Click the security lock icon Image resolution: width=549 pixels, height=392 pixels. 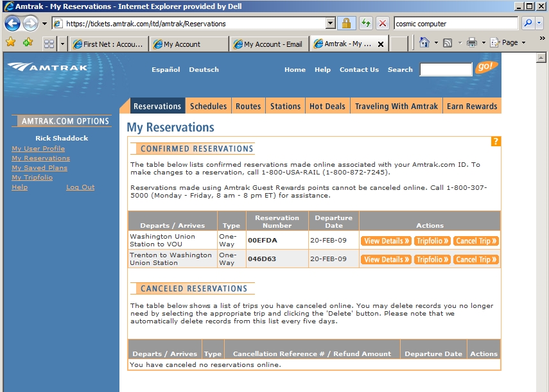click(346, 24)
